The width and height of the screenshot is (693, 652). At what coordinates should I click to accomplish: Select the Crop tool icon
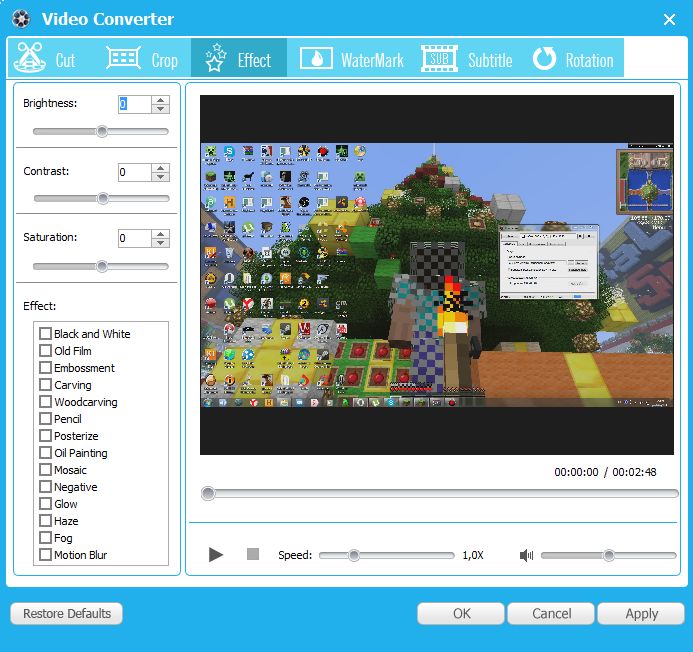(123, 59)
